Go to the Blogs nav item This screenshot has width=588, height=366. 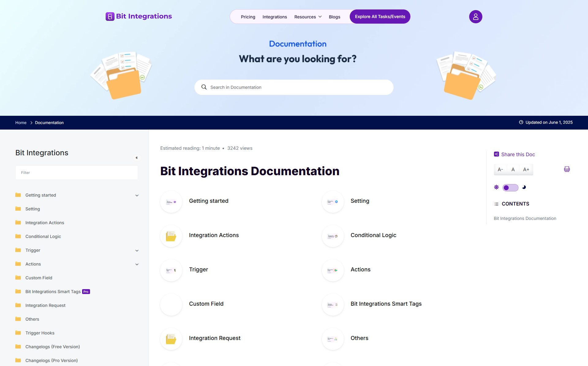[334, 17]
